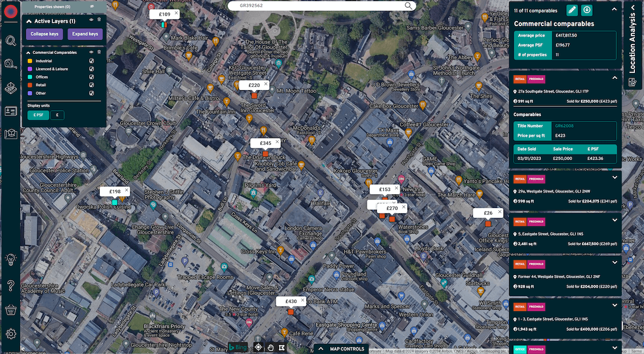Hide the Commercial Comparables layer
Image resolution: width=644 pixels, height=354 pixels.
[x=91, y=52]
